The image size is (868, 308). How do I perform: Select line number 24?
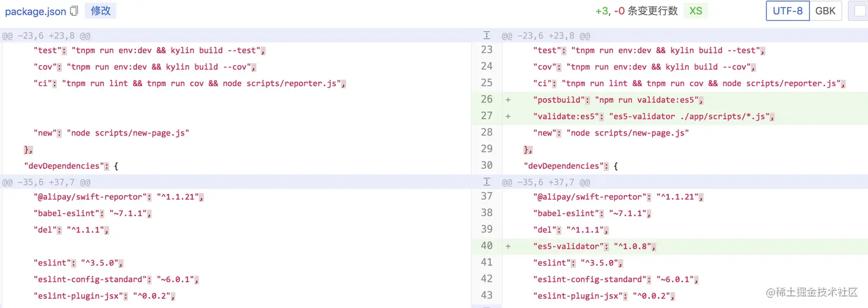click(x=487, y=67)
